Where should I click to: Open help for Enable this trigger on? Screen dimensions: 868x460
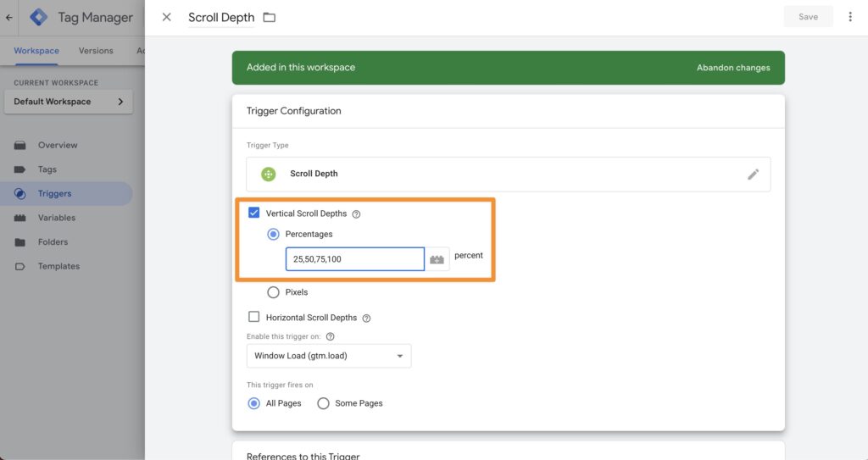tap(331, 336)
